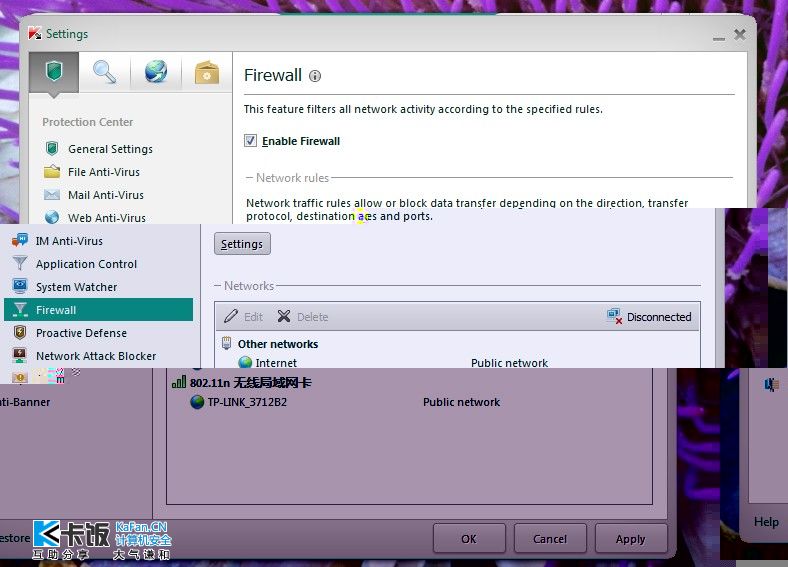Click the IM Anti-Virus chat icon
Image resolution: width=788 pixels, height=567 pixels.
coord(20,240)
